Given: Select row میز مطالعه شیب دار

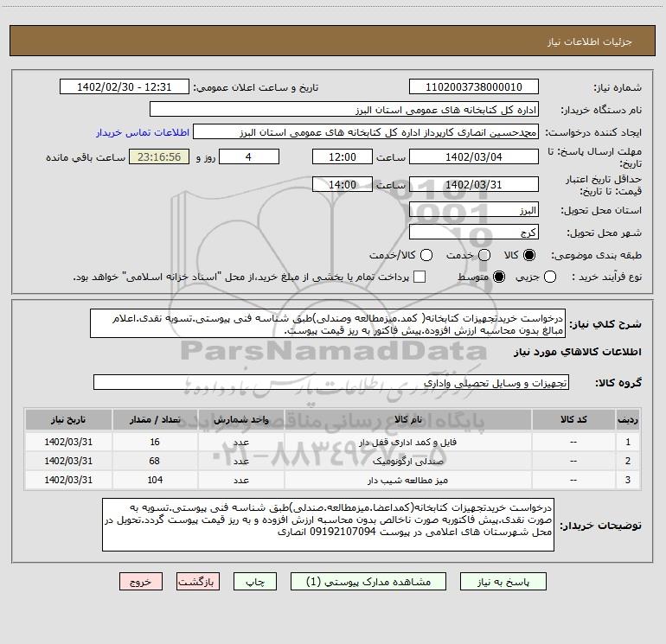Looking at the screenshot, I should (333, 480).
